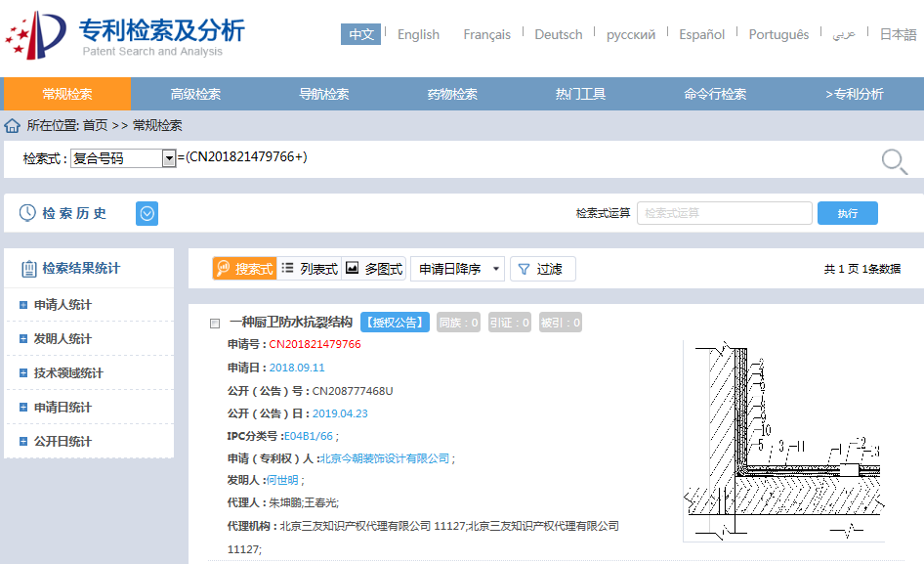Click the 执行 execute button
The height and width of the screenshot is (564, 924).
pyautogui.click(x=848, y=213)
